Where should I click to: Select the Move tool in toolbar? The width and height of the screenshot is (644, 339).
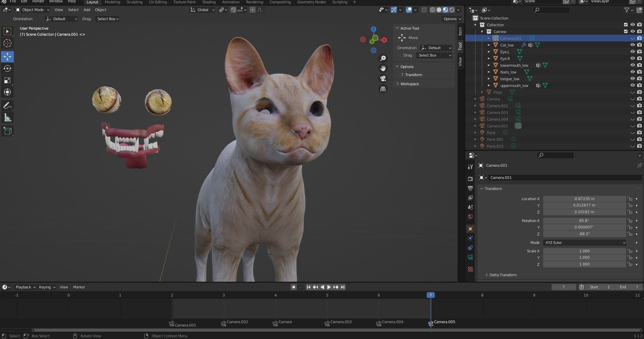pyautogui.click(x=7, y=57)
